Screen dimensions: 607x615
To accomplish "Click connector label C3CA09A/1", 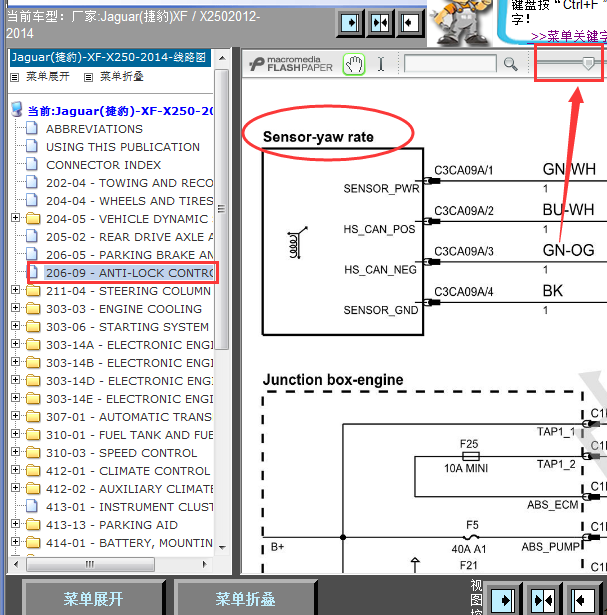I will coord(463,170).
